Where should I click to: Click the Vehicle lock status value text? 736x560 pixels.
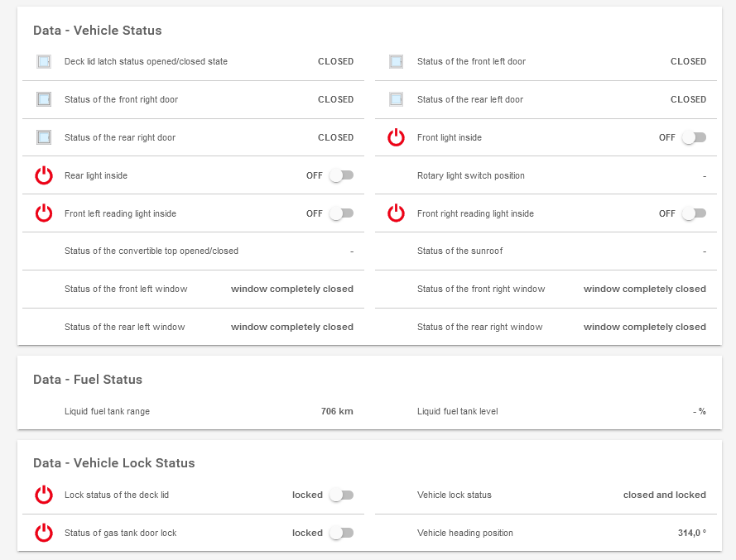(x=664, y=495)
